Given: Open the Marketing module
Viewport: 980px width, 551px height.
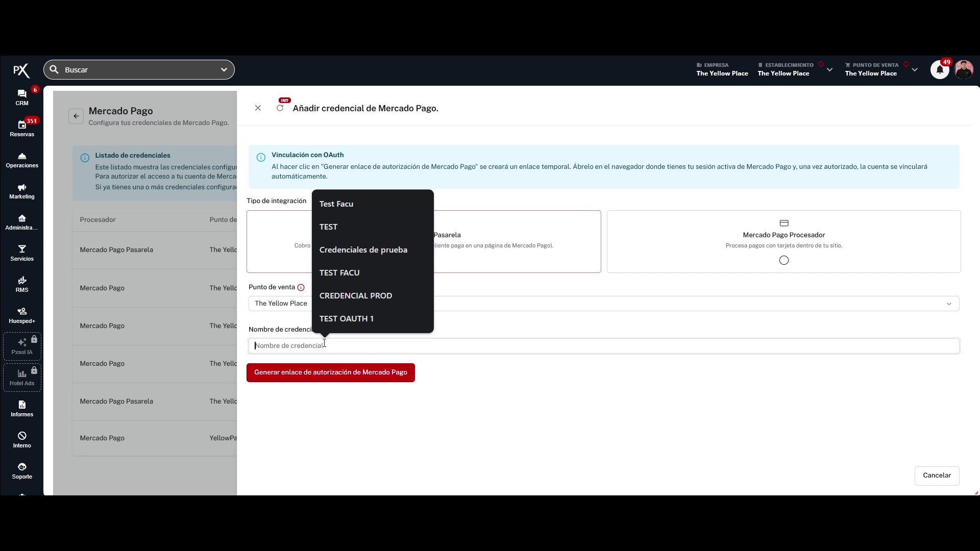Looking at the screenshot, I should pyautogui.click(x=22, y=191).
